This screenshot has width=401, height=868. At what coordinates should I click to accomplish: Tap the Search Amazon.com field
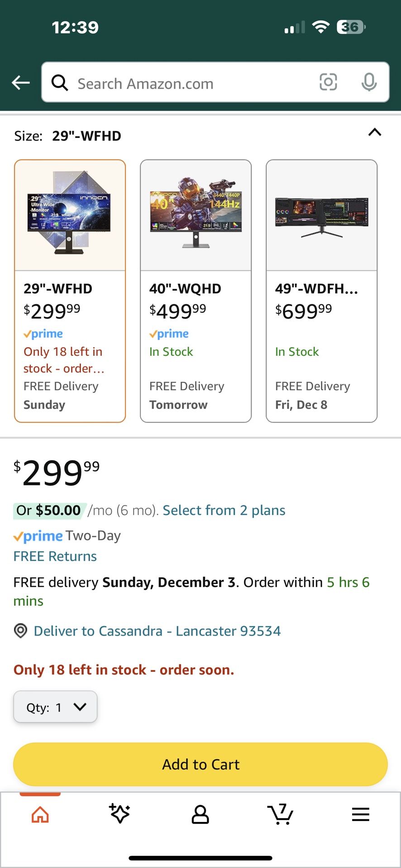[x=190, y=83]
